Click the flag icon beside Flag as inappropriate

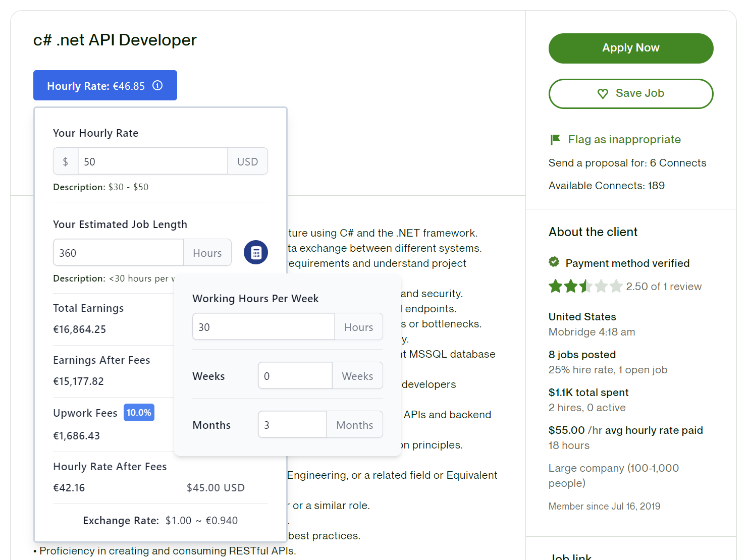coord(555,139)
